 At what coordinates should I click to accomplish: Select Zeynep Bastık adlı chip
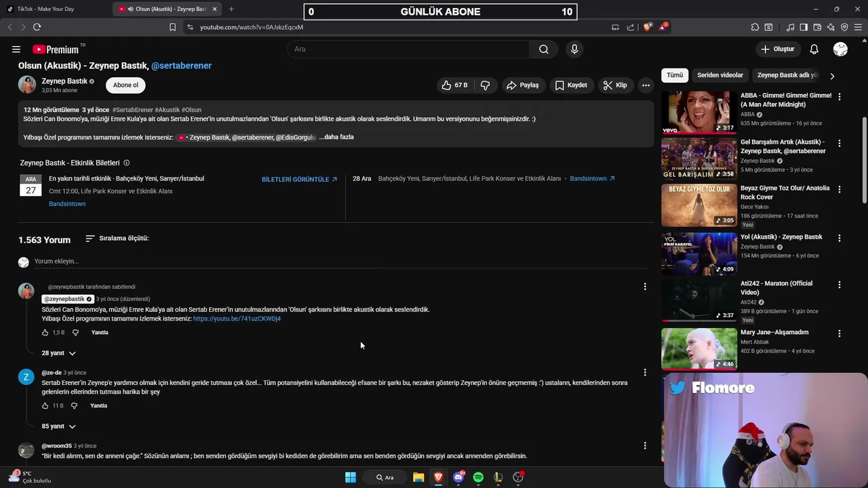[787, 75]
